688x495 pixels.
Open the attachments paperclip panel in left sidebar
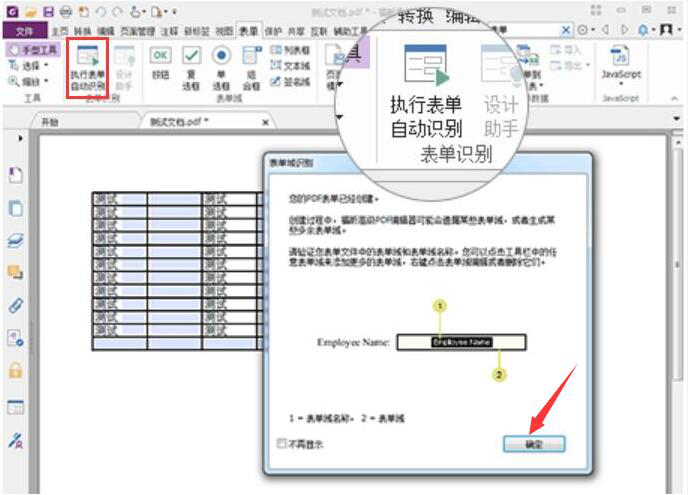click(16, 305)
